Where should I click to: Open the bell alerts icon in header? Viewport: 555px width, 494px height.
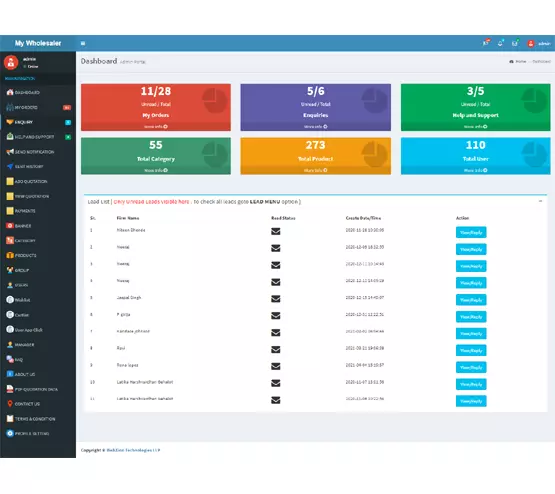(500, 43)
